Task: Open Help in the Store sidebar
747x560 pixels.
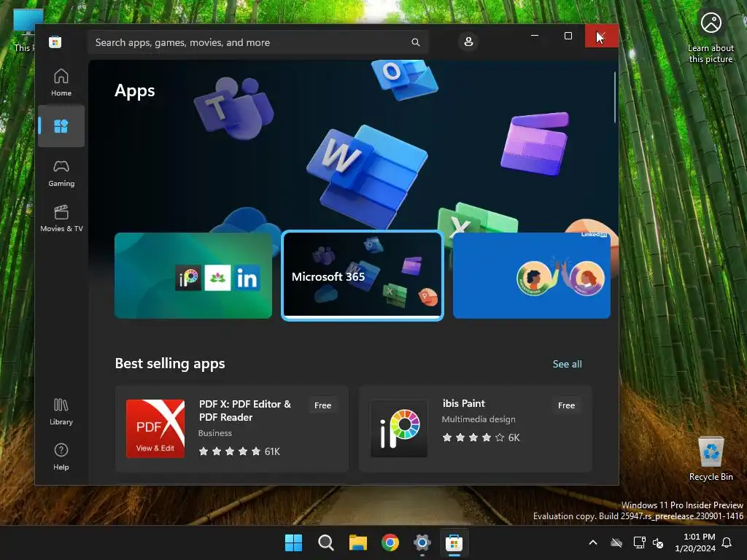Action: tap(61, 456)
